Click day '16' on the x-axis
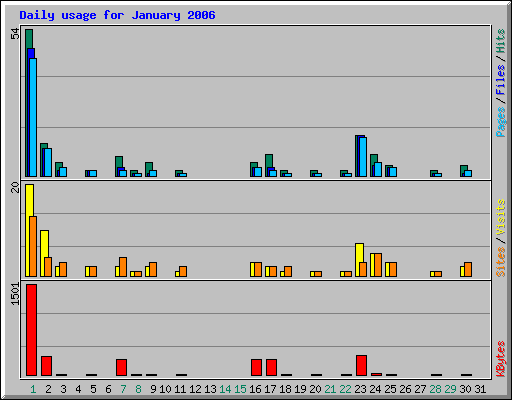 click(x=255, y=389)
